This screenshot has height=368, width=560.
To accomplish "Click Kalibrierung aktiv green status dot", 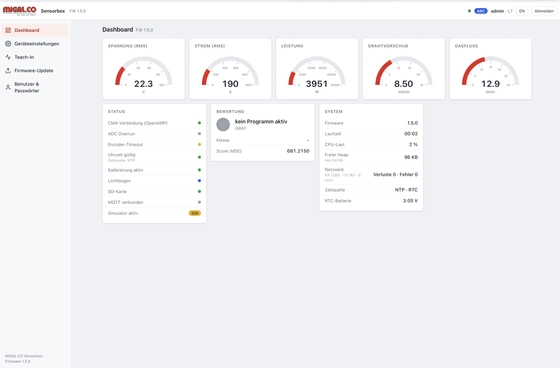I will [199, 170].
